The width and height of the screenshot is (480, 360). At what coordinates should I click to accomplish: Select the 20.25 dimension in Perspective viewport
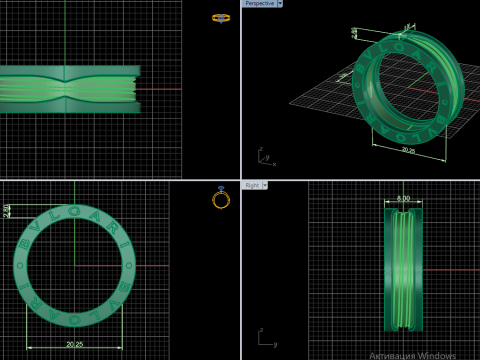(x=408, y=150)
